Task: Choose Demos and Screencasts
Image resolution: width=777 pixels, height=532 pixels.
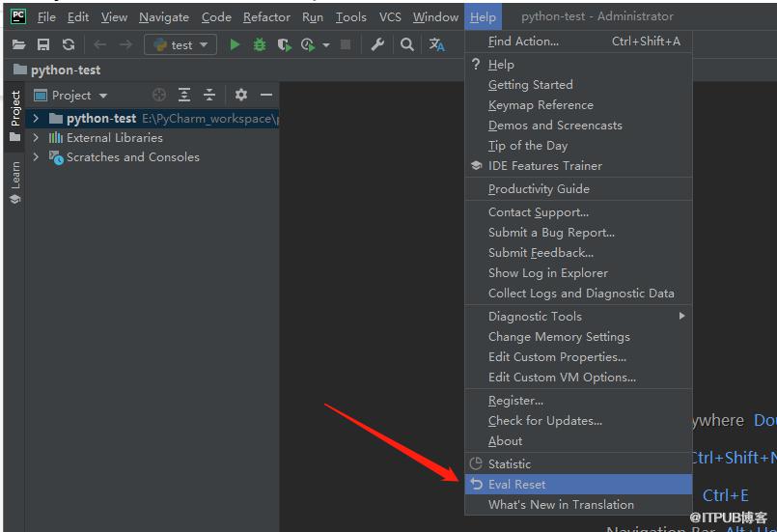Action: 578,126
